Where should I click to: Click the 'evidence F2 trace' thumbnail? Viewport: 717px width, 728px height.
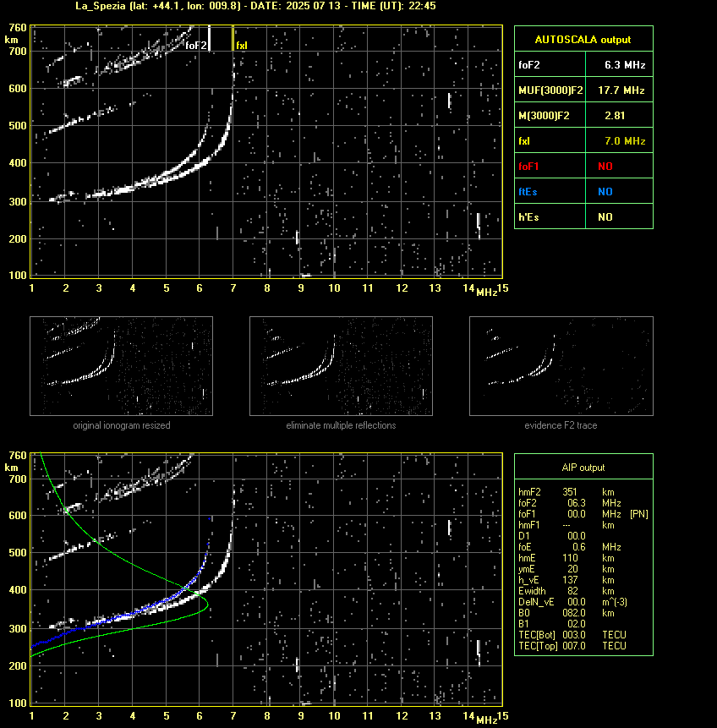(x=561, y=366)
